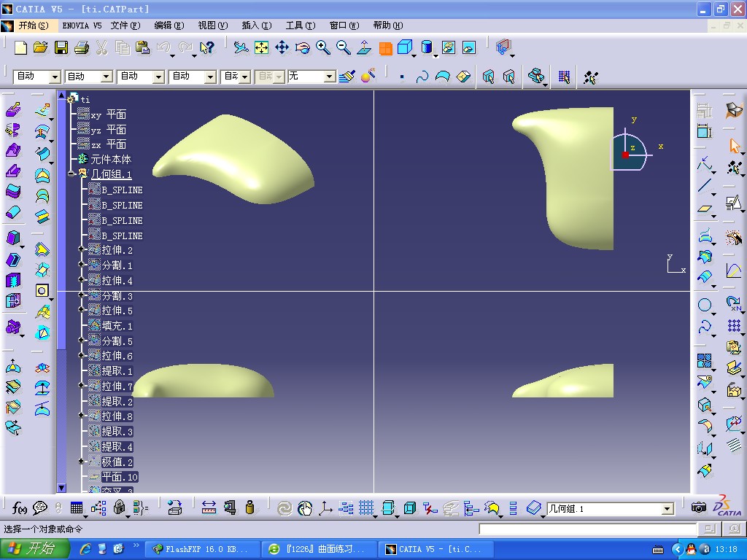Click the line tool in right toolbar

705,185
